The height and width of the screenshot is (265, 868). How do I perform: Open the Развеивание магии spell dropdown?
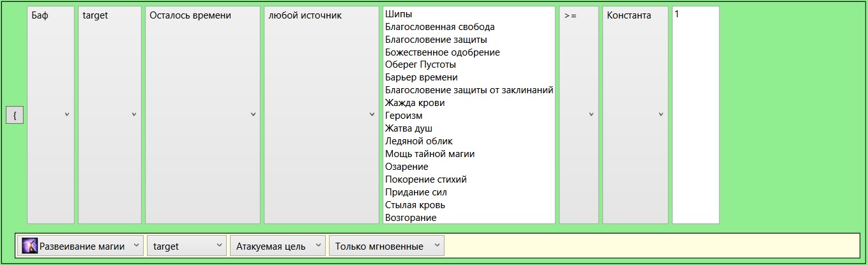[81, 246]
